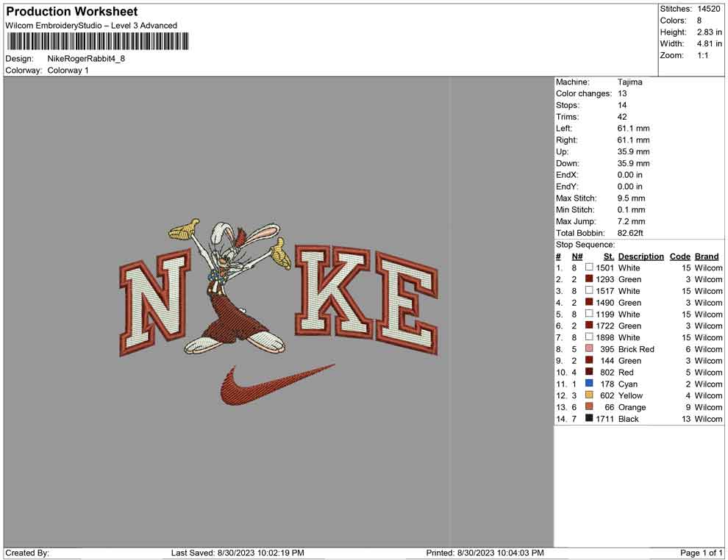Click the Production Worksheet title

(72, 12)
